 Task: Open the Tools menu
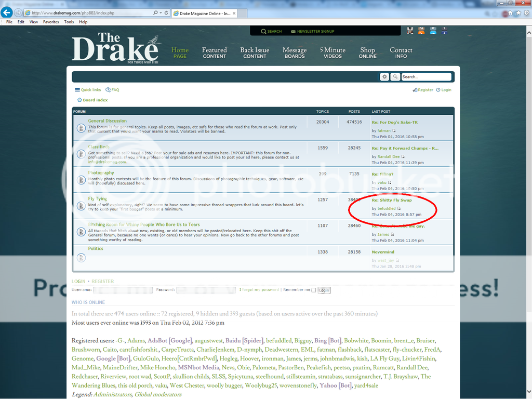pyautogui.click(x=69, y=22)
